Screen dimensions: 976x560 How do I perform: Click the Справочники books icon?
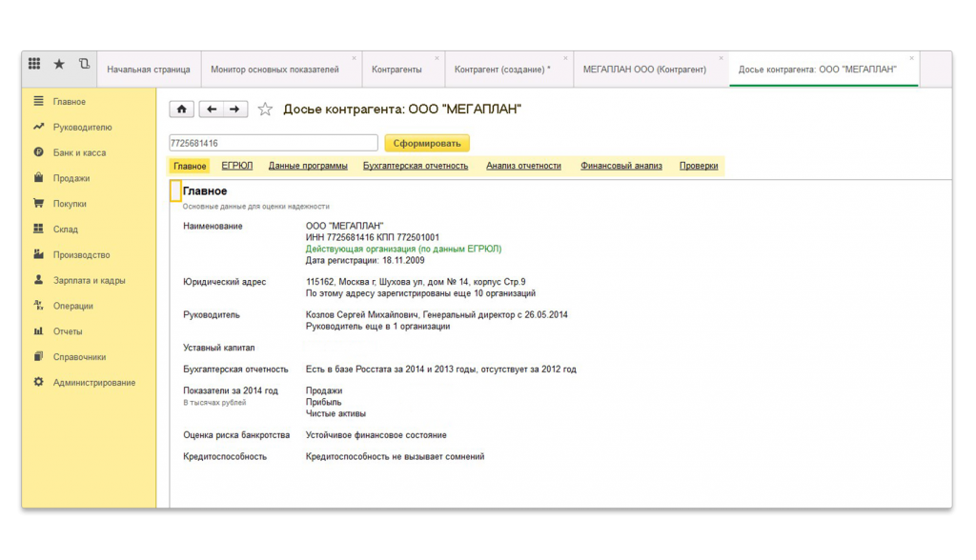(x=38, y=356)
